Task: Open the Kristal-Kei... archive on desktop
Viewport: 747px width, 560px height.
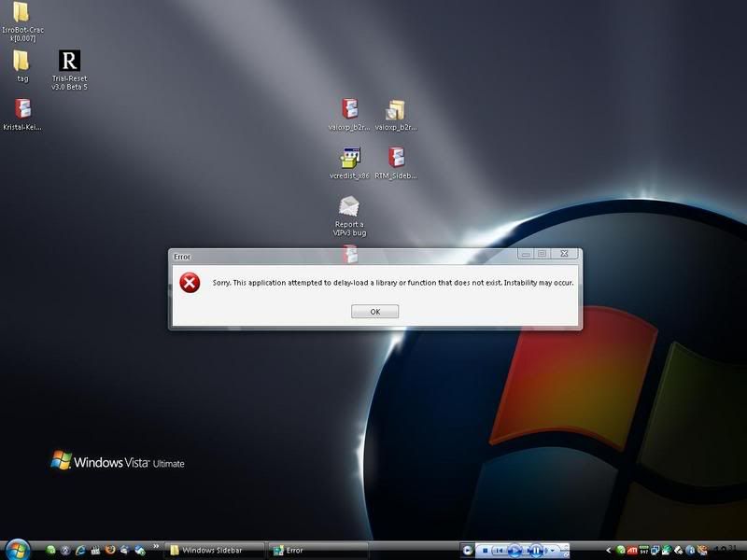Action: coord(22,109)
